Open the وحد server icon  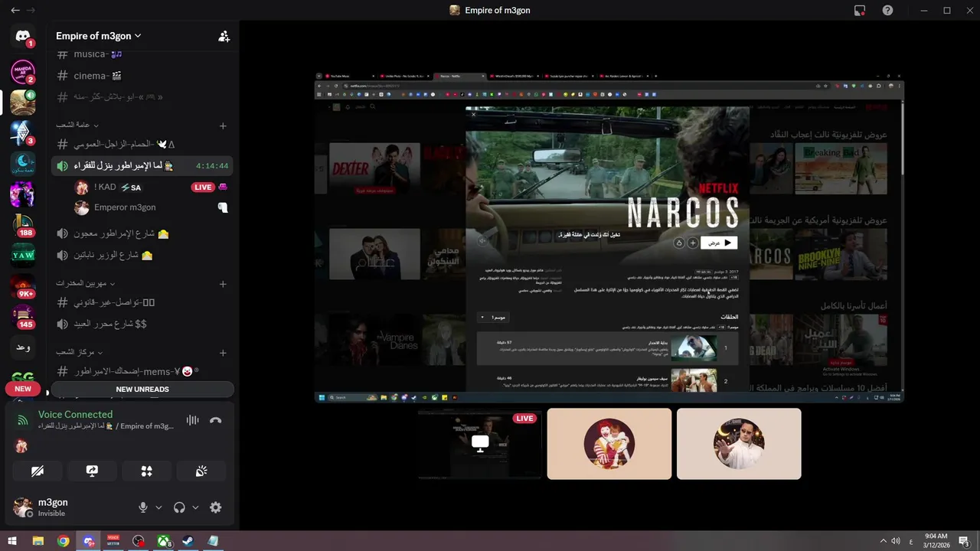[23, 347]
